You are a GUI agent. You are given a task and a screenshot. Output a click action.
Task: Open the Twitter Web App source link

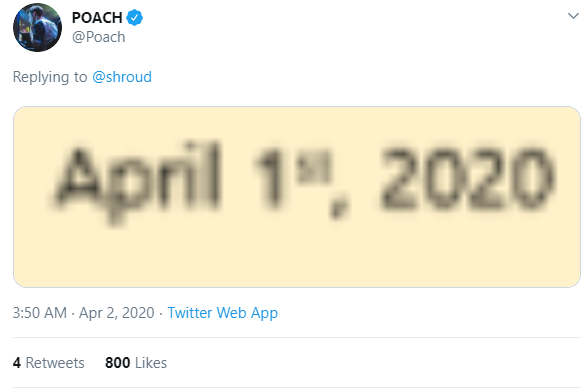[223, 313]
